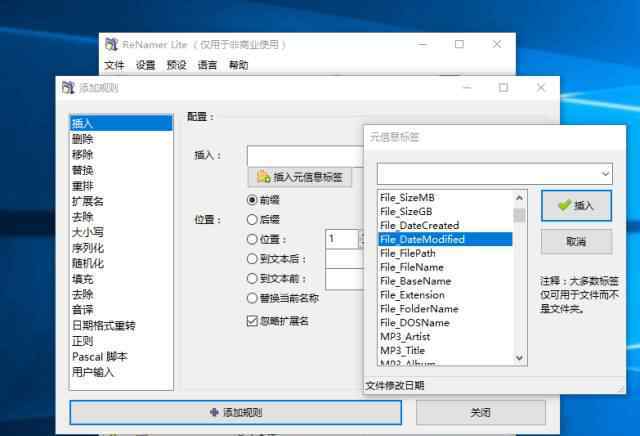This screenshot has height=436, width=640.
Task: Select the 音译 rule type
Action: click(121, 310)
